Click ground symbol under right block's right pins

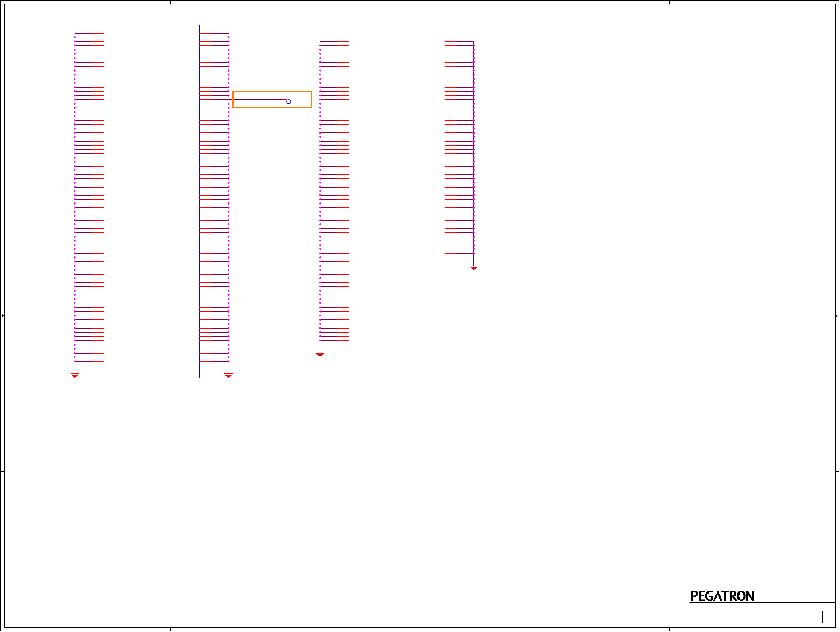(x=473, y=268)
